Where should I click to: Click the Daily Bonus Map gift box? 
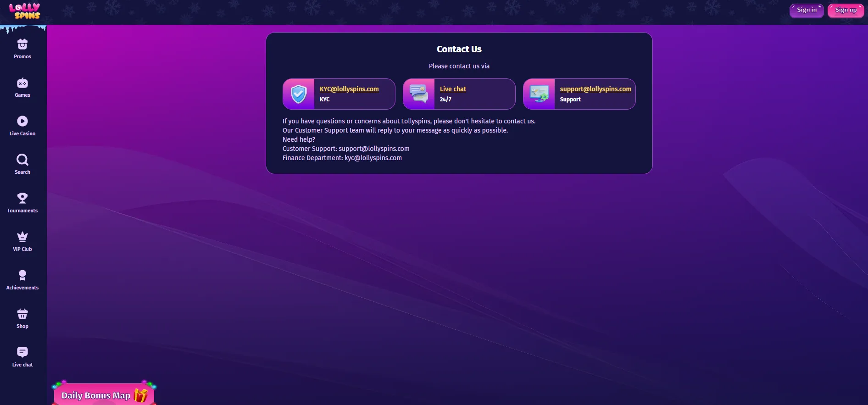pyautogui.click(x=141, y=395)
